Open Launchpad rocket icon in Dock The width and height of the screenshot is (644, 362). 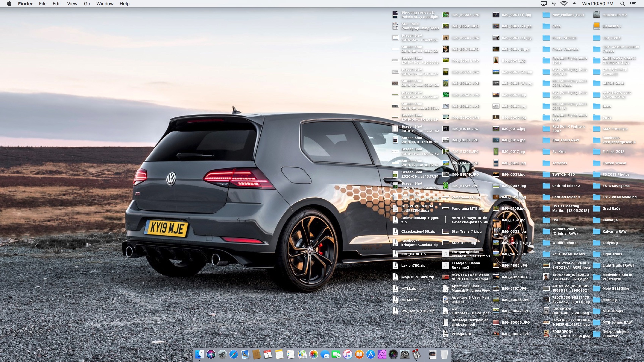(x=222, y=354)
